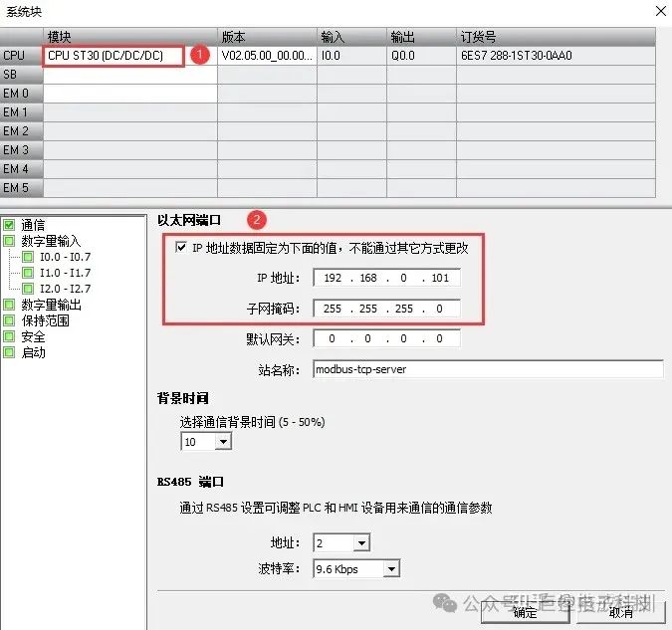672x630 pixels.
Task: Select 数字量输入 label in the tree
Action: click(51, 241)
